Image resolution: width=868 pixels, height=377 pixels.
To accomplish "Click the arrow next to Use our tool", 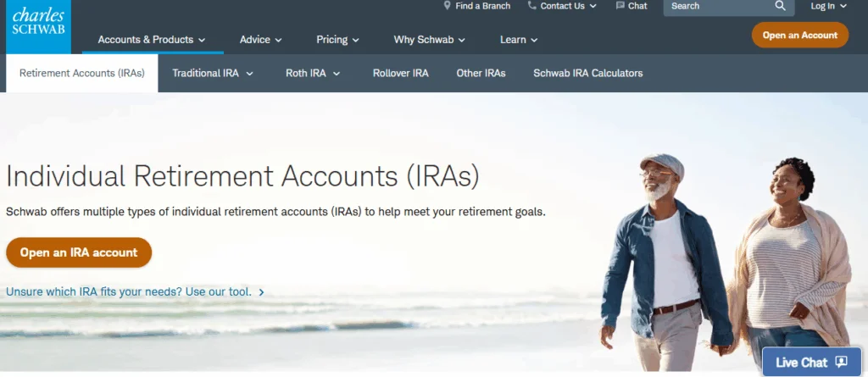I will (262, 292).
